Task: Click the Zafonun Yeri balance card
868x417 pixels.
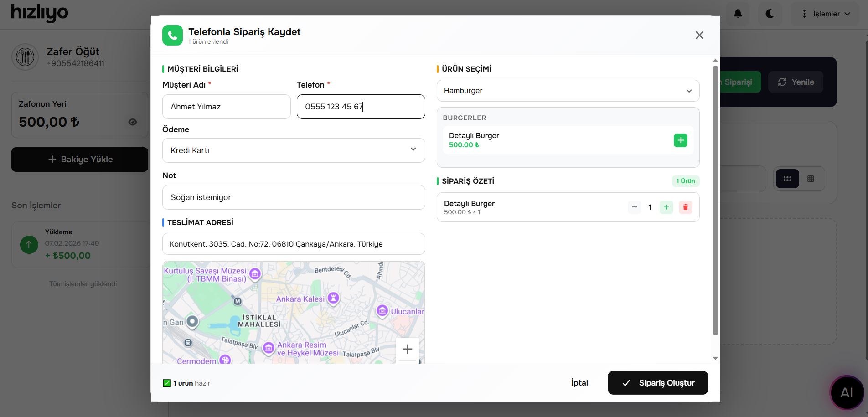Action: tap(80, 115)
